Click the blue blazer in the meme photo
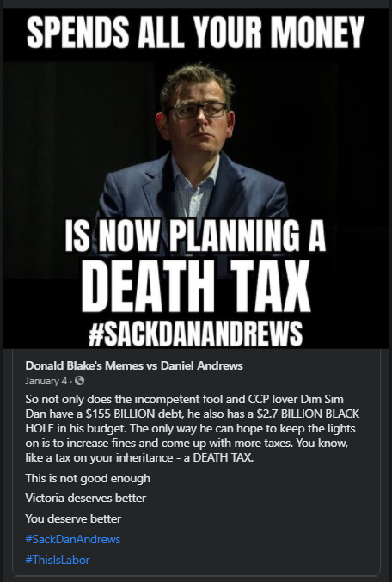The image size is (392, 582). (193, 193)
